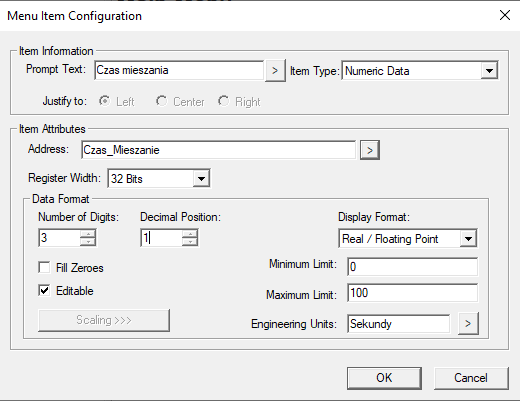Decrease Decimal Position with down spinner
This screenshot has height=401, width=520.
pyautogui.click(x=190, y=242)
